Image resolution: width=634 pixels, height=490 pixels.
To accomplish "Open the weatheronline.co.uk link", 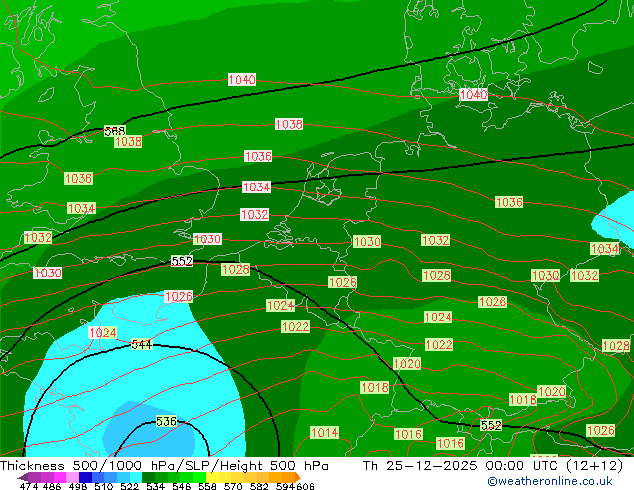I will pos(550,481).
